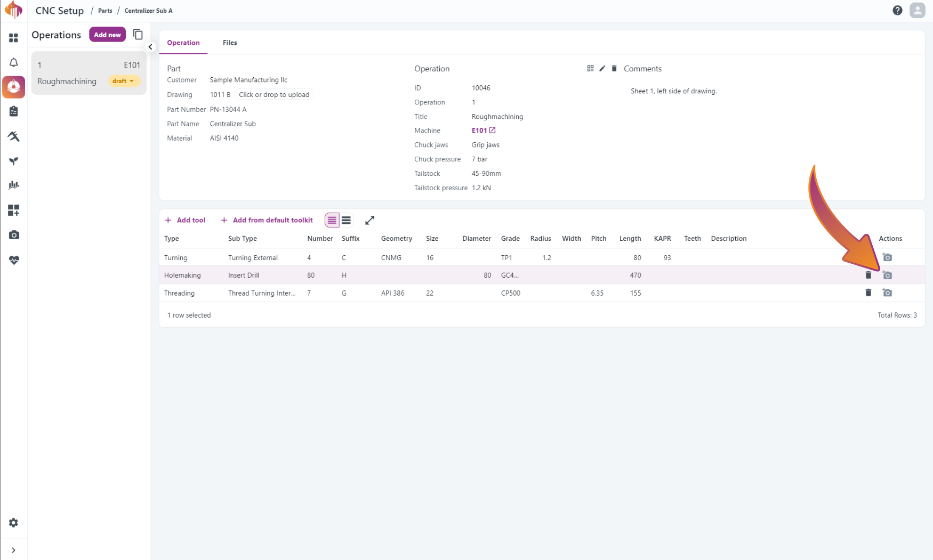
Task: Sort by the Description column header
Action: tap(729, 238)
